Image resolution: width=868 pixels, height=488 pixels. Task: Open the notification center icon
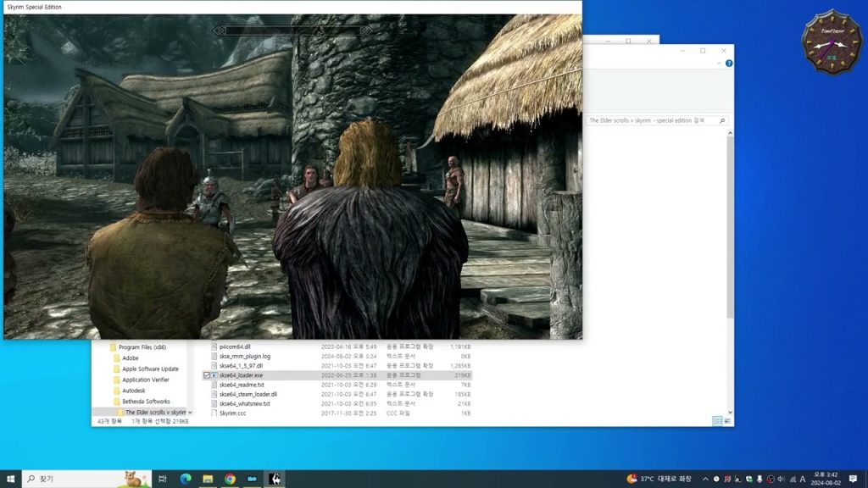point(853,479)
